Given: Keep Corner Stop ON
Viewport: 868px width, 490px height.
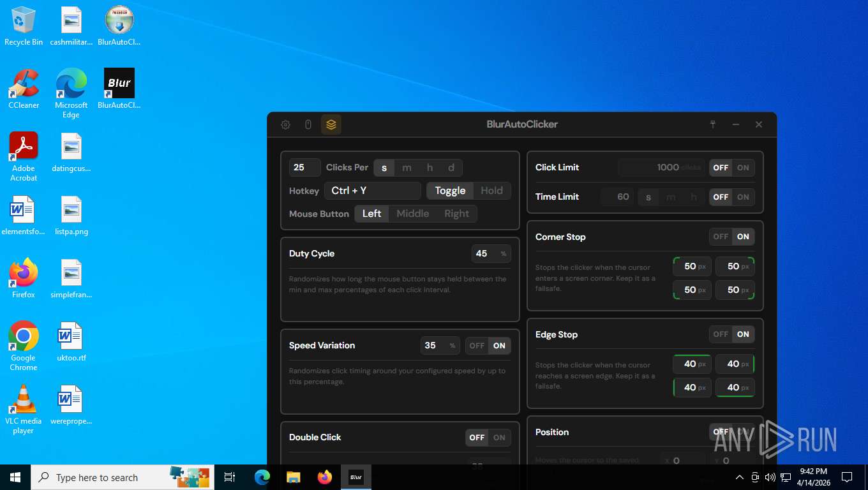Looking at the screenshot, I should tap(743, 237).
